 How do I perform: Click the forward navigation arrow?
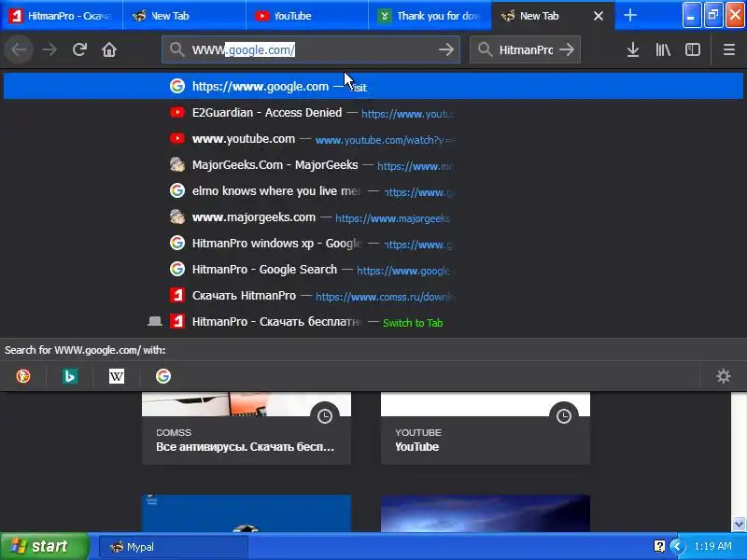pyautogui.click(x=49, y=49)
